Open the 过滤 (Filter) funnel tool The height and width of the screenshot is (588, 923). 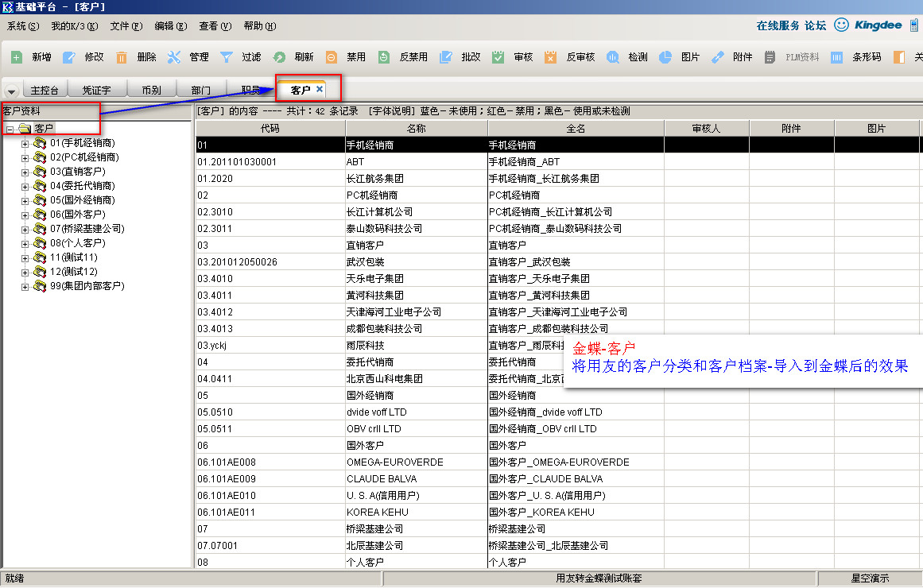[227, 57]
